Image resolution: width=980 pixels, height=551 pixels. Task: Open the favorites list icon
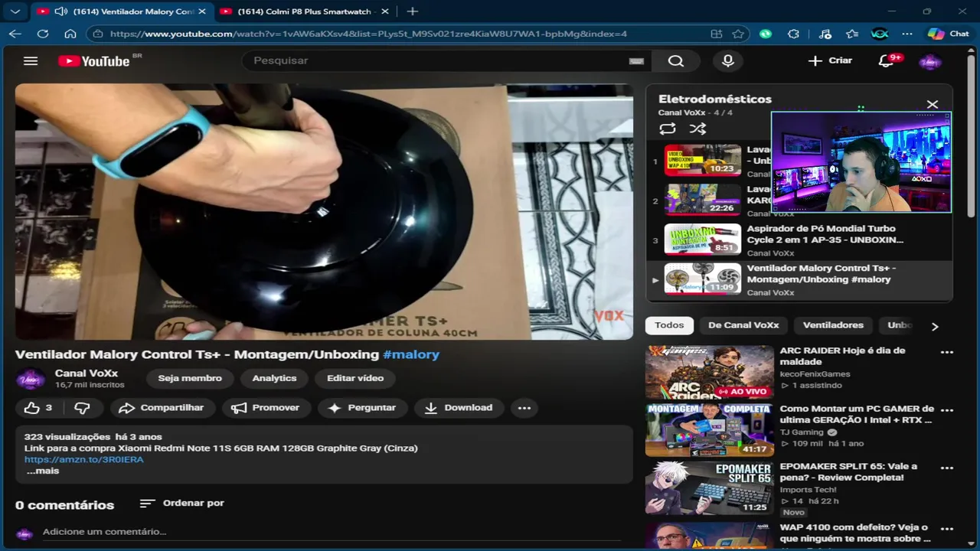[x=852, y=34]
